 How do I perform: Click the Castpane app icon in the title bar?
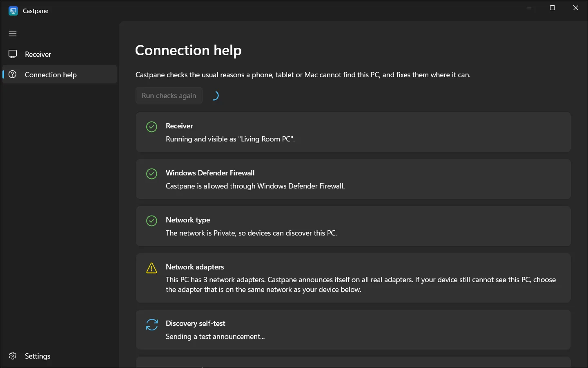pyautogui.click(x=13, y=11)
